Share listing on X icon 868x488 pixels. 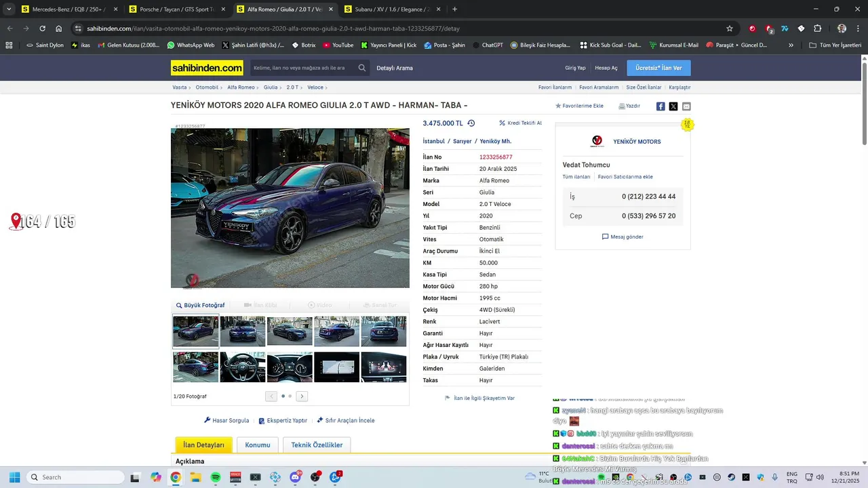point(673,106)
